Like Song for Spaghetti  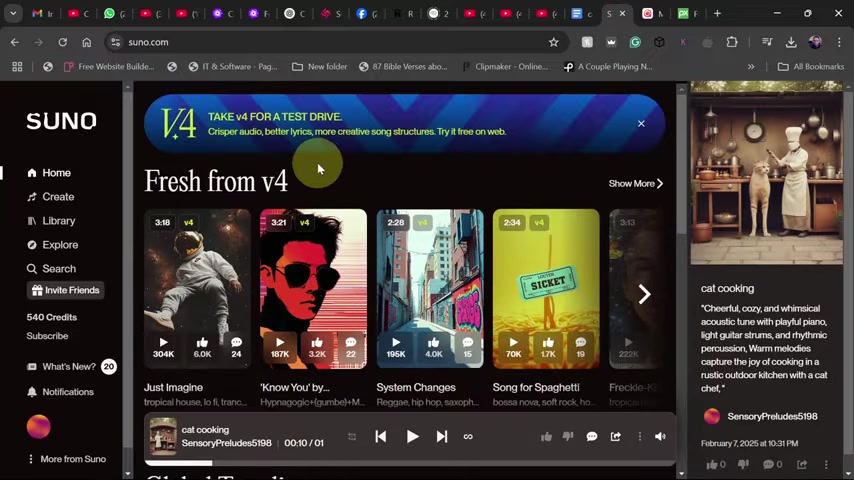pos(548,347)
